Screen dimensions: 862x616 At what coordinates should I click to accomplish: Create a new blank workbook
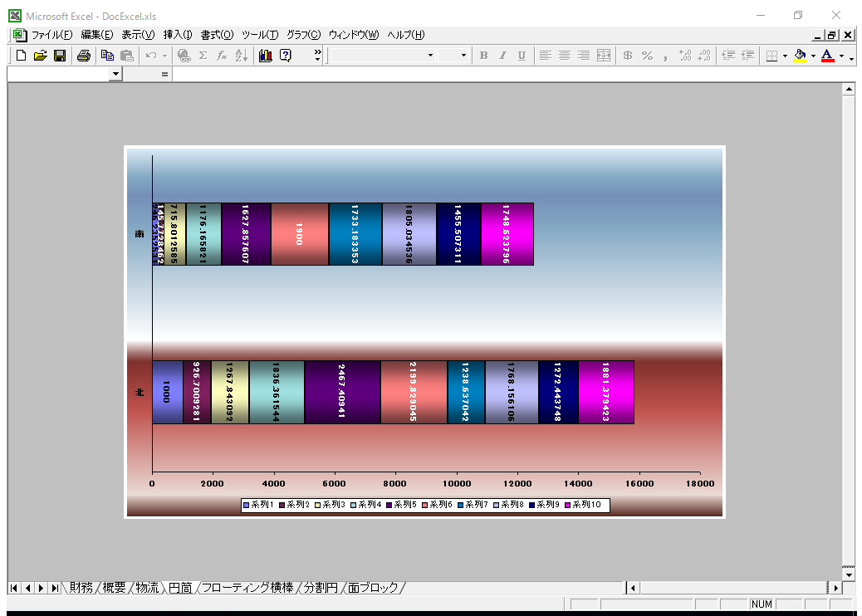[x=22, y=56]
